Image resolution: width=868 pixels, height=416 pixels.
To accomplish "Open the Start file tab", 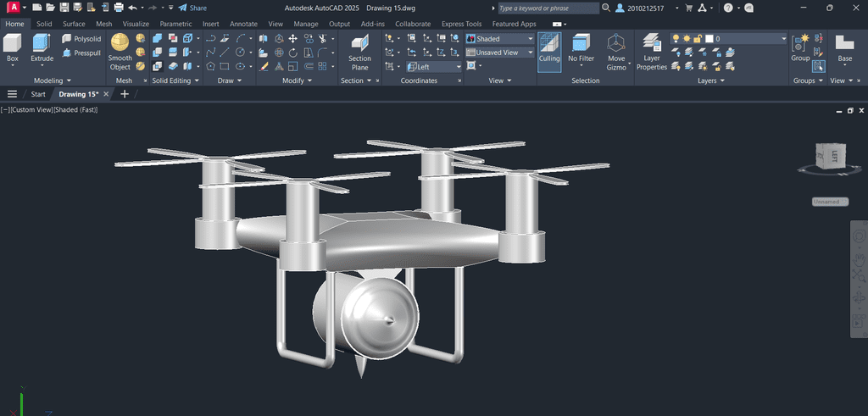I will point(38,94).
